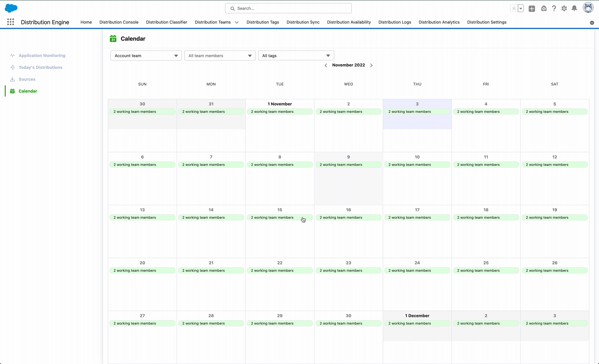Open the Help question mark icon
This screenshot has width=599, height=364.
pos(554,9)
